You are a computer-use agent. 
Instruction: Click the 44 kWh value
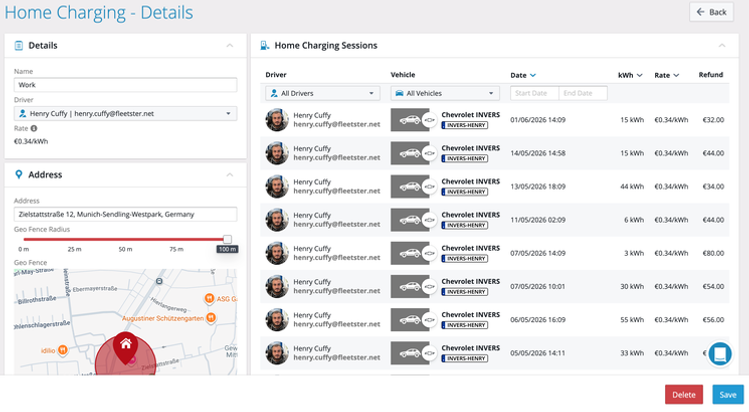(632, 187)
